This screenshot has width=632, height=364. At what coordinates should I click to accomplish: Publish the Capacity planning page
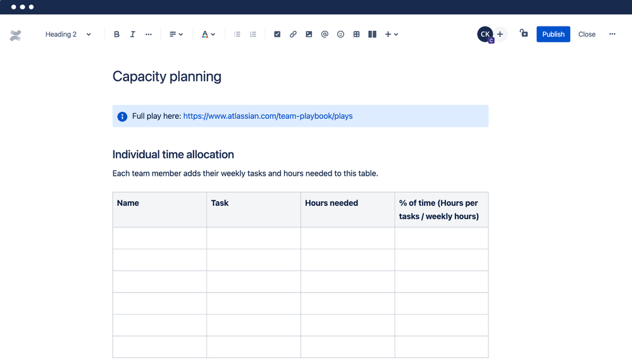pyautogui.click(x=553, y=34)
